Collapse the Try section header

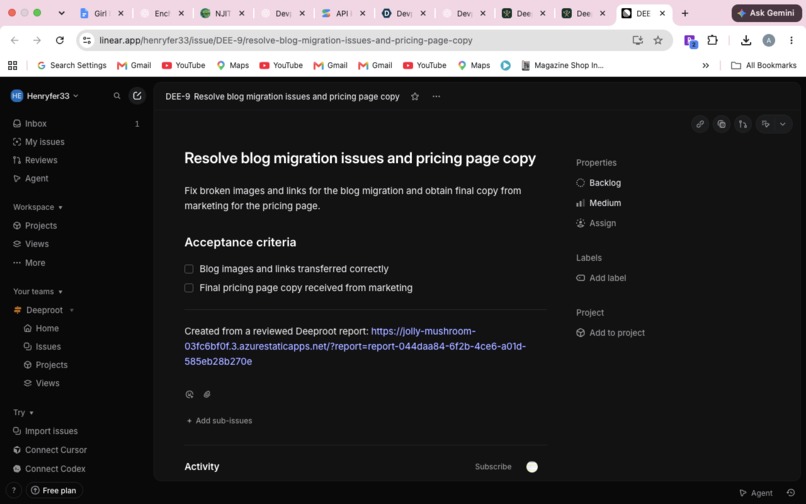[x=23, y=413]
